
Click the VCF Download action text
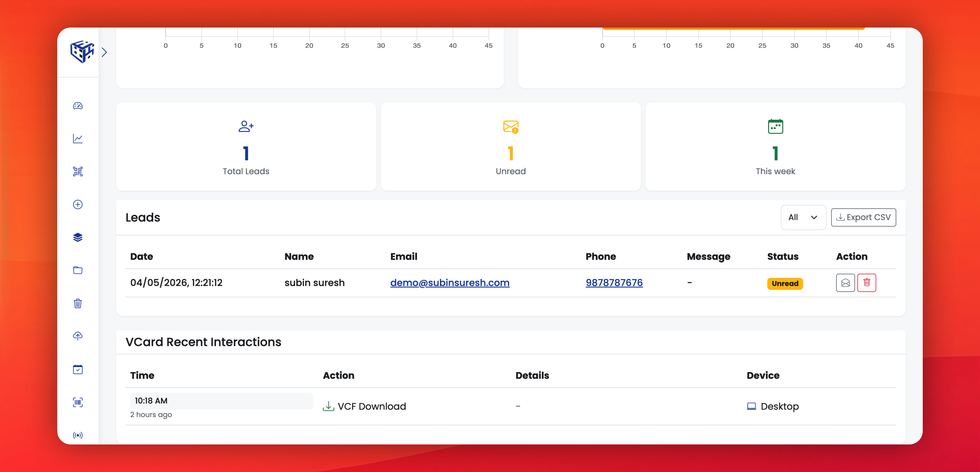click(x=372, y=406)
